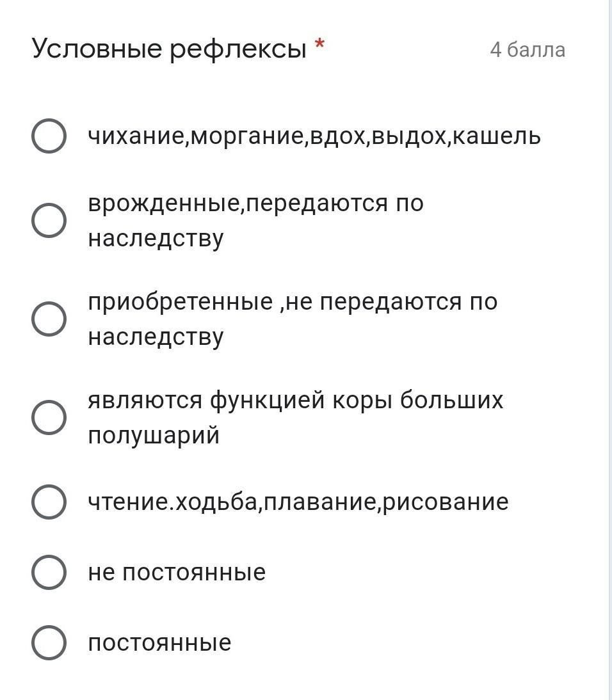
Task: Click the 'врожденные,передаются по наследству' label text
Action: click(x=255, y=221)
